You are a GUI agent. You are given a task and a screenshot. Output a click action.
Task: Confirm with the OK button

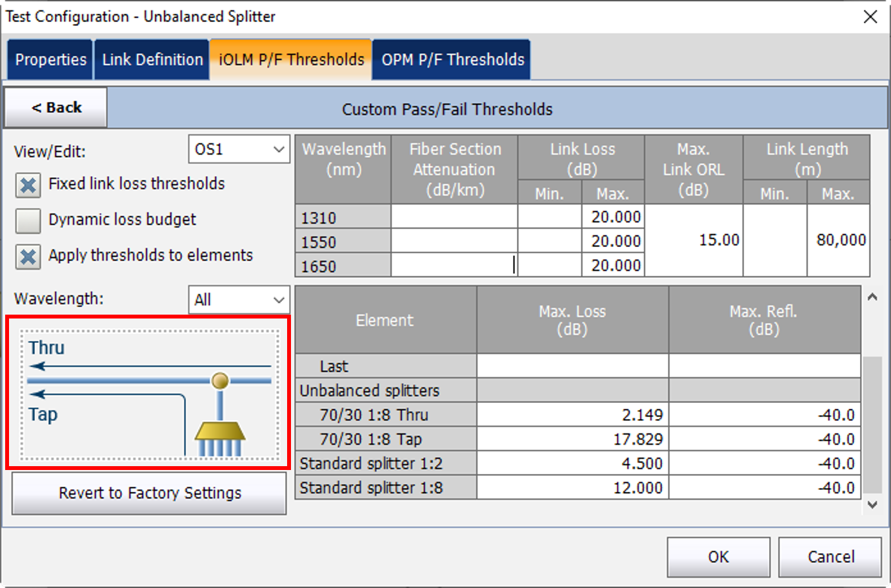coord(718,557)
